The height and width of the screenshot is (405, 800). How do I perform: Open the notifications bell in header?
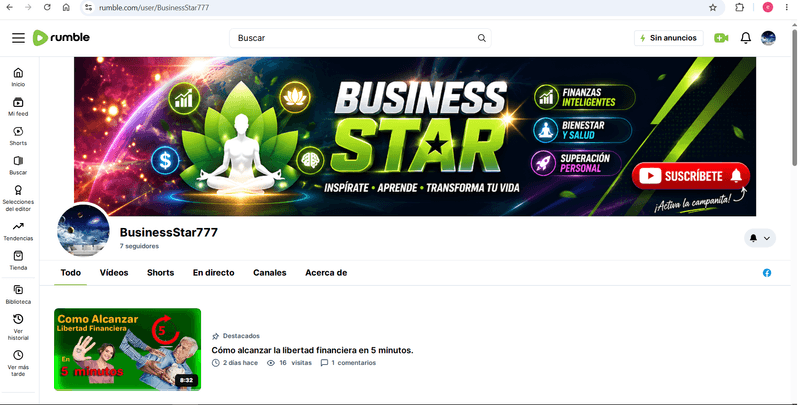click(x=745, y=38)
